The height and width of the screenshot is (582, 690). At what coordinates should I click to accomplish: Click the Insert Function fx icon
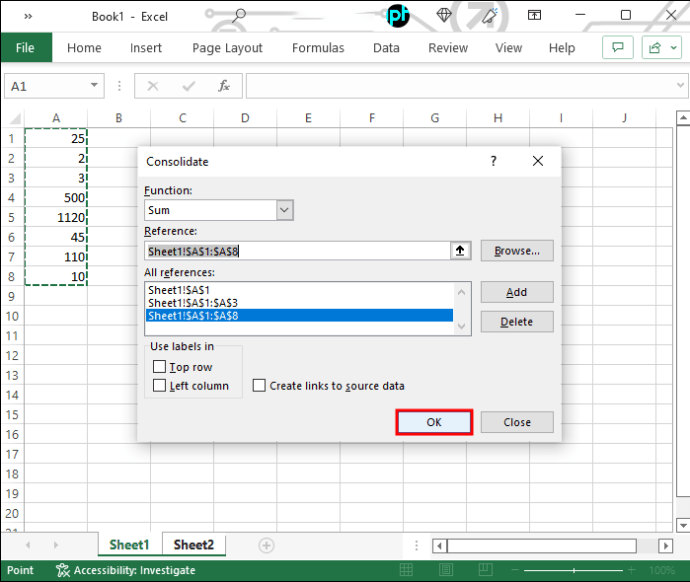tap(224, 86)
